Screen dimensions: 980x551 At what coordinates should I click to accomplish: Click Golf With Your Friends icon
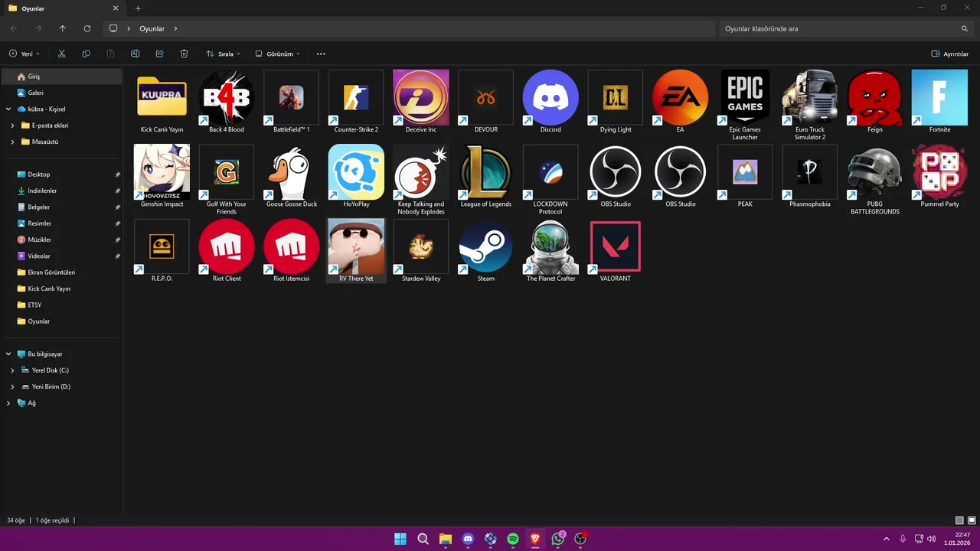pos(227,172)
